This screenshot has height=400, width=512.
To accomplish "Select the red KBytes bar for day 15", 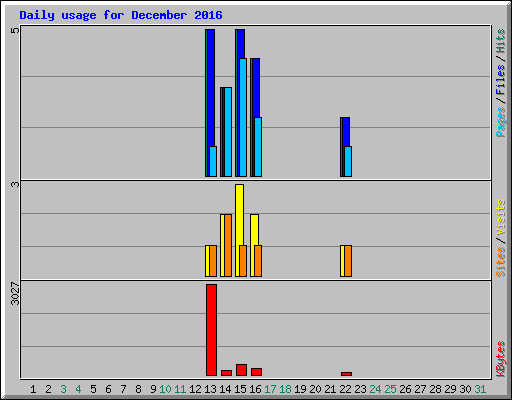I will (x=241, y=370).
